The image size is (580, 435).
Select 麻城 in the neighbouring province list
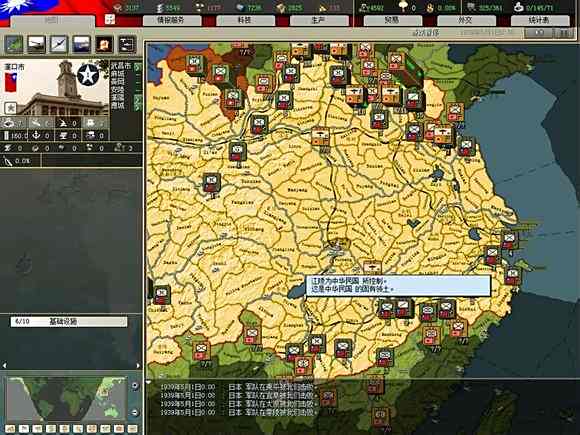(118, 74)
